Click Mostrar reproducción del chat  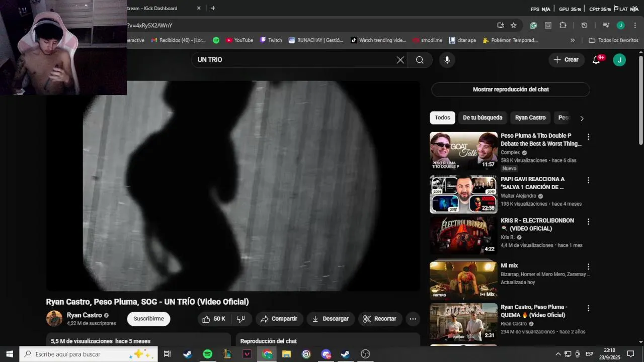pos(511,89)
